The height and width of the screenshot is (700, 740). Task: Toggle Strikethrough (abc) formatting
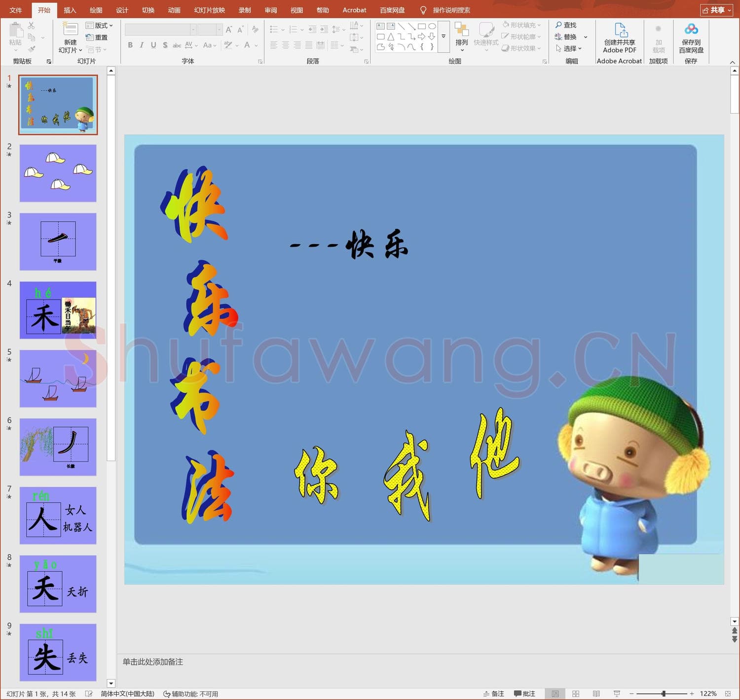pos(177,45)
